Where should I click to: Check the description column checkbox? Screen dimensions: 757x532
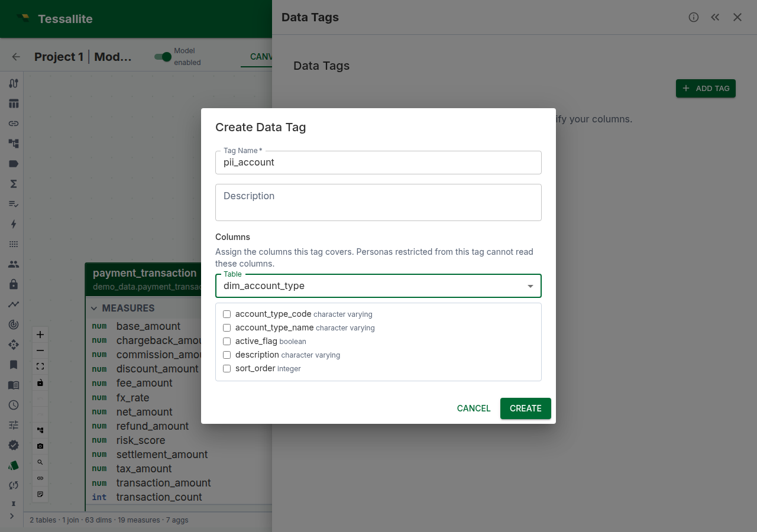point(227,355)
